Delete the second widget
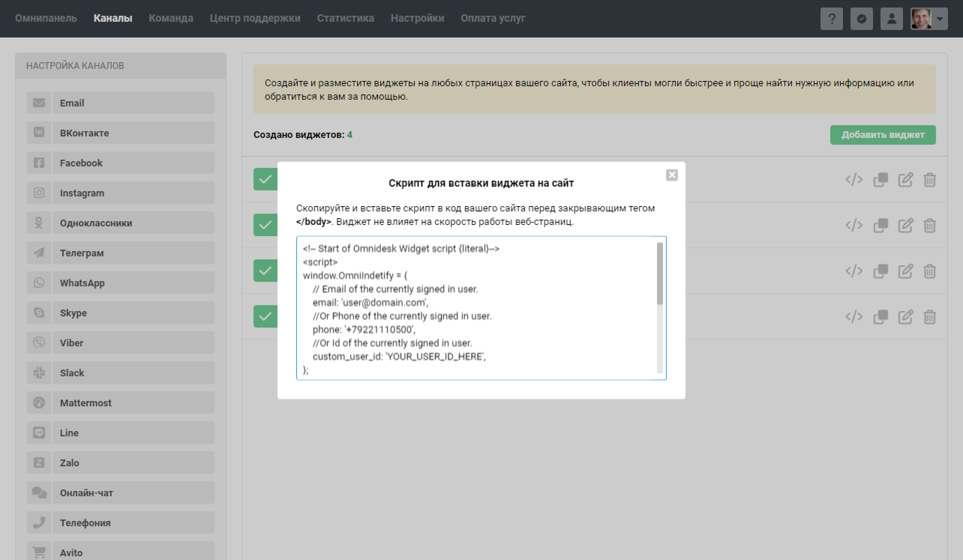 coord(929,225)
